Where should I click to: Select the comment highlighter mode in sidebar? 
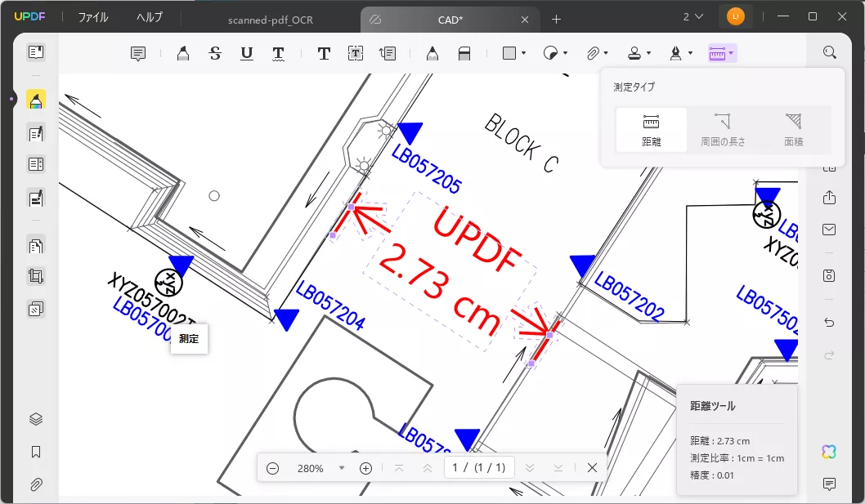point(36,100)
